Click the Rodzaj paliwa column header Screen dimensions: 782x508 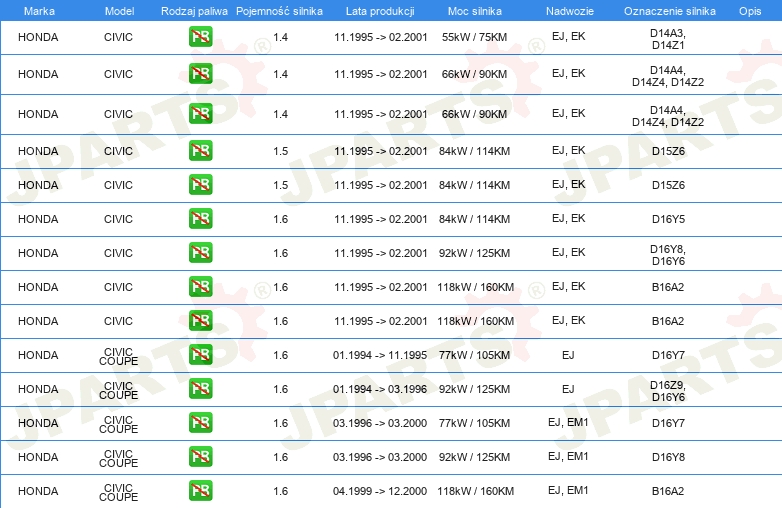tap(194, 11)
